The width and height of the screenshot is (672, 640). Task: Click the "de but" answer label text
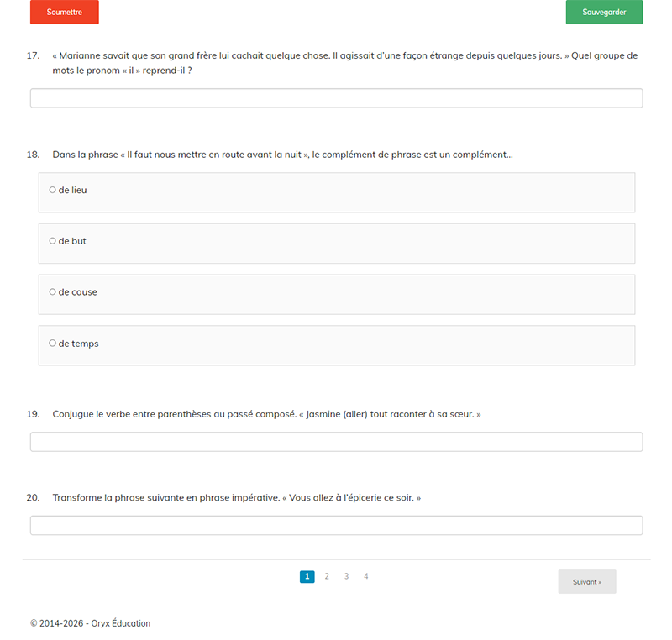[x=73, y=241]
